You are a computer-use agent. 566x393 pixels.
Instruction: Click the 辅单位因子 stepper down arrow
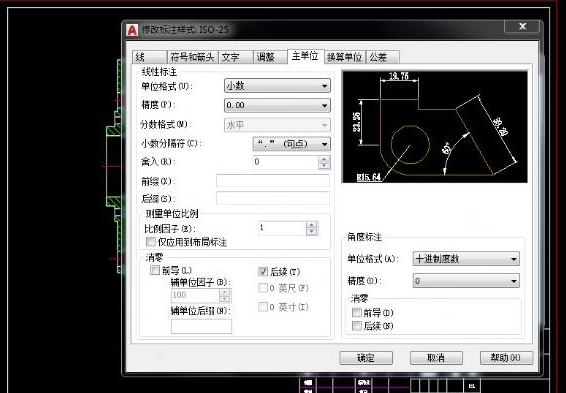225,299
